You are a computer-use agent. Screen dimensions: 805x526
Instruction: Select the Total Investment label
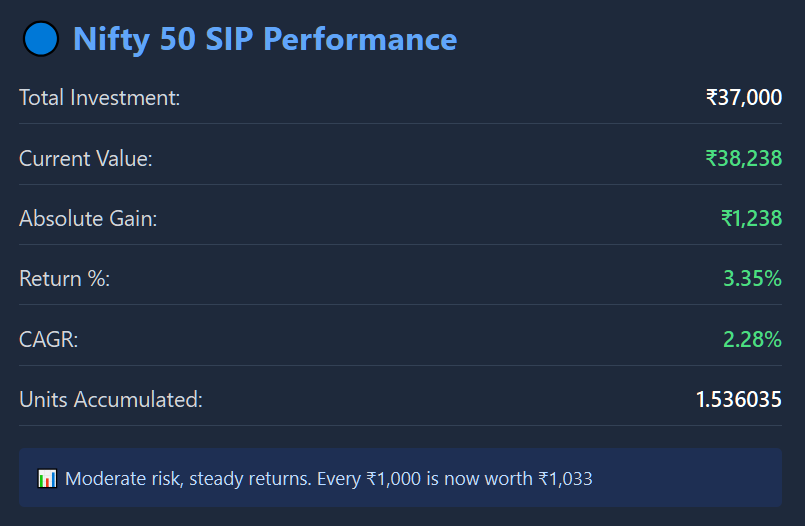pyautogui.click(x=99, y=98)
